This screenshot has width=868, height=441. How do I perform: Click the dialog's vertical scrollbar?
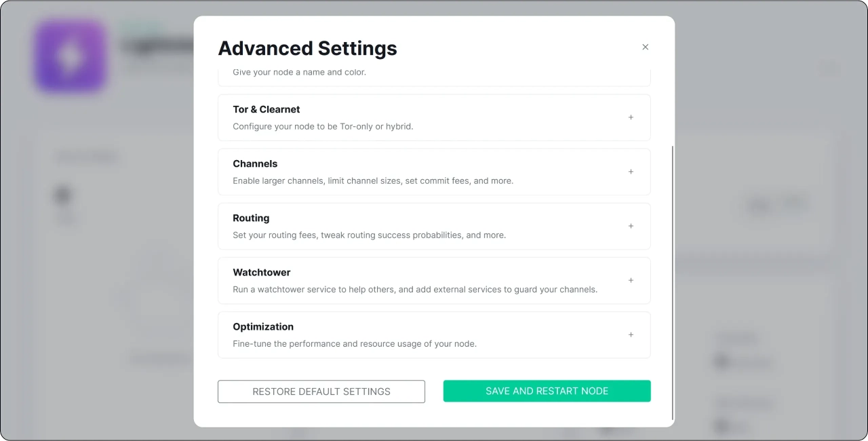(x=672, y=282)
